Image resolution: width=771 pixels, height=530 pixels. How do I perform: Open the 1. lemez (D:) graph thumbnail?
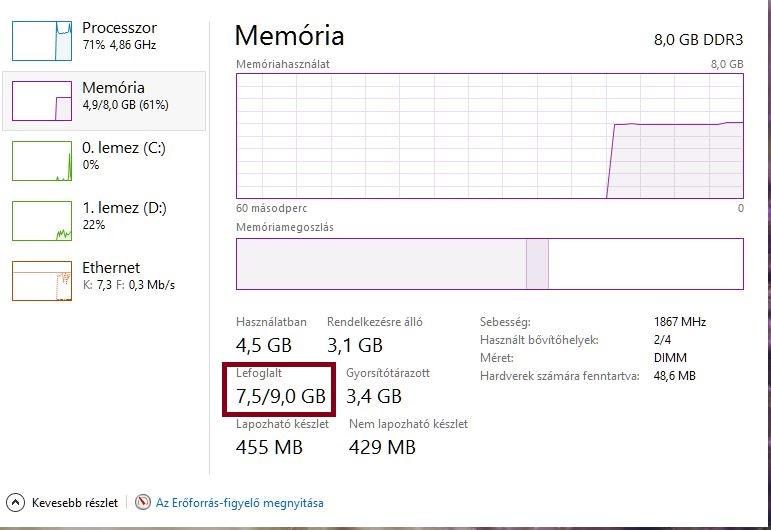click(x=42, y=221)
